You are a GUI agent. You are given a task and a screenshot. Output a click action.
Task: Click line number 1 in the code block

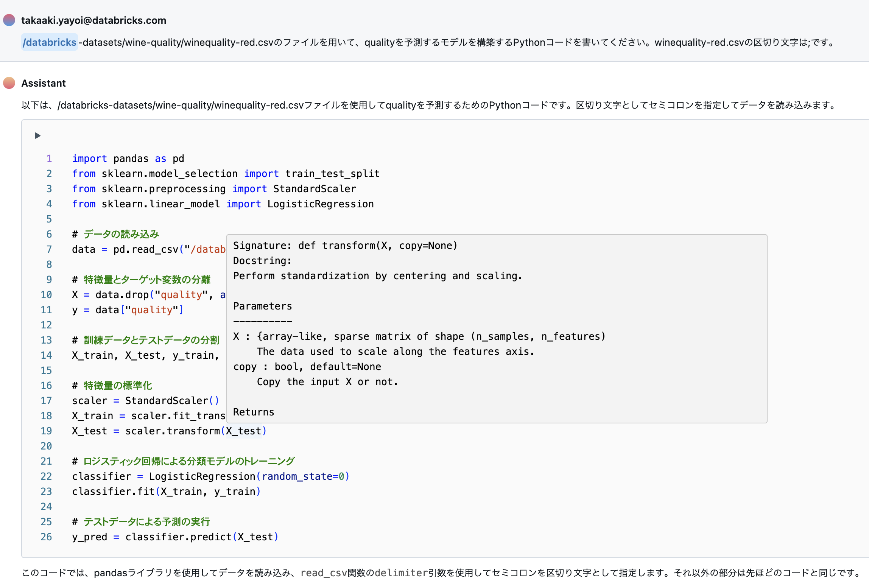pos(49,159)
